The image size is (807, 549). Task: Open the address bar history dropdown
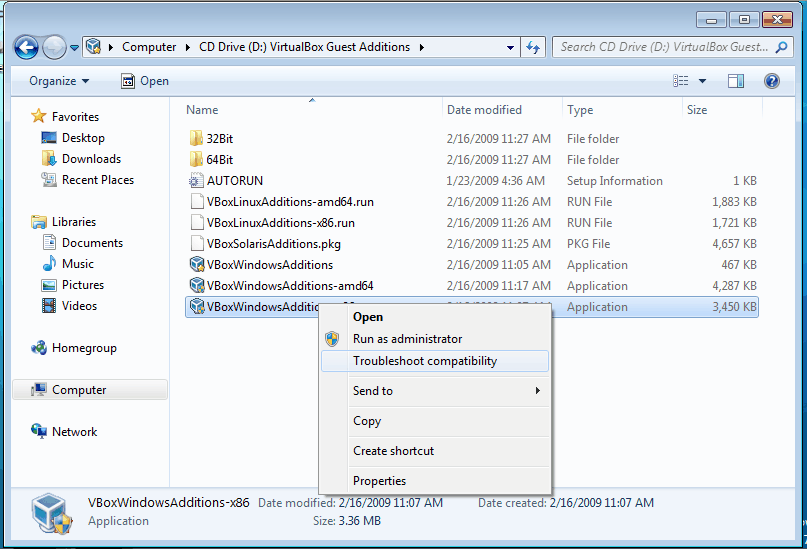click(x=510, y=47)
